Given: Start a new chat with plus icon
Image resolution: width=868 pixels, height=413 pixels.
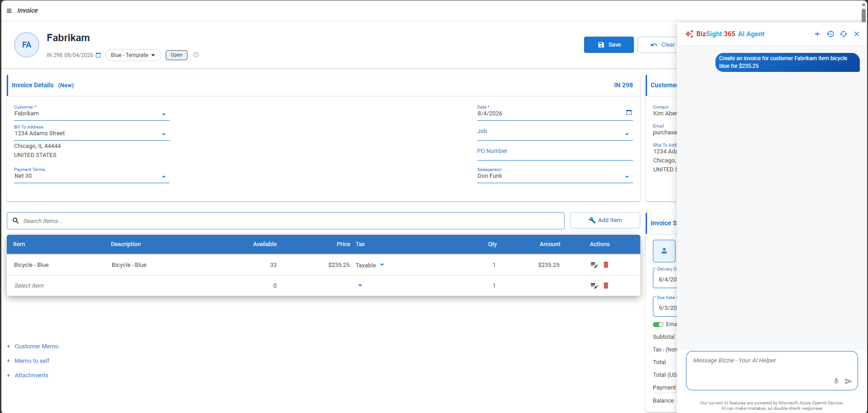Looking at the screenshot, I should (x=817, y=34).
